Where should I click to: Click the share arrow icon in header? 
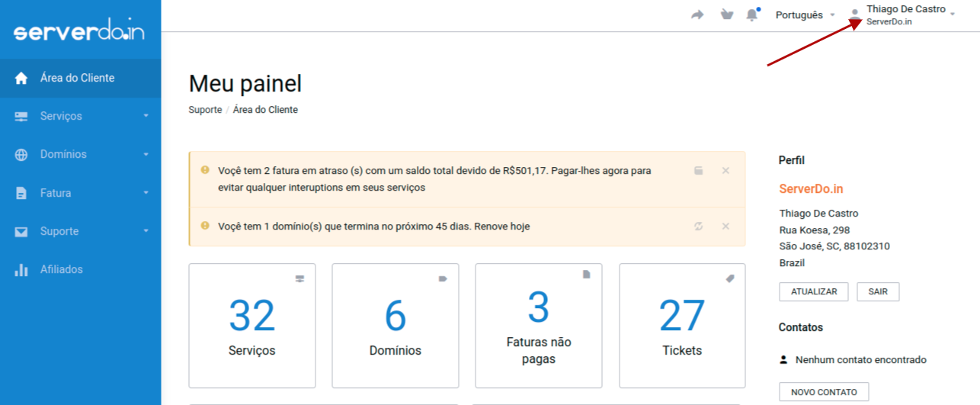click(697, 15)
